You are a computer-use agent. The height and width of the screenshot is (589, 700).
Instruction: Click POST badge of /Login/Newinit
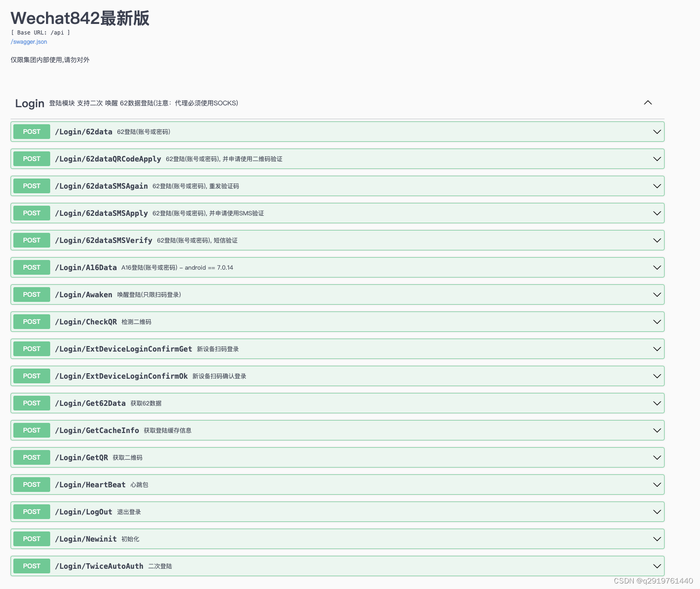32,539
